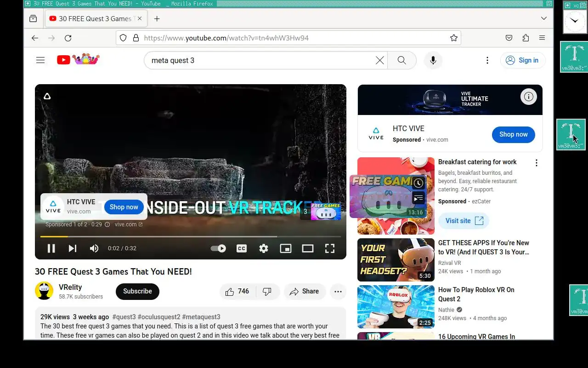
Task: Click the magnifier search button
Action: (402, 60)
